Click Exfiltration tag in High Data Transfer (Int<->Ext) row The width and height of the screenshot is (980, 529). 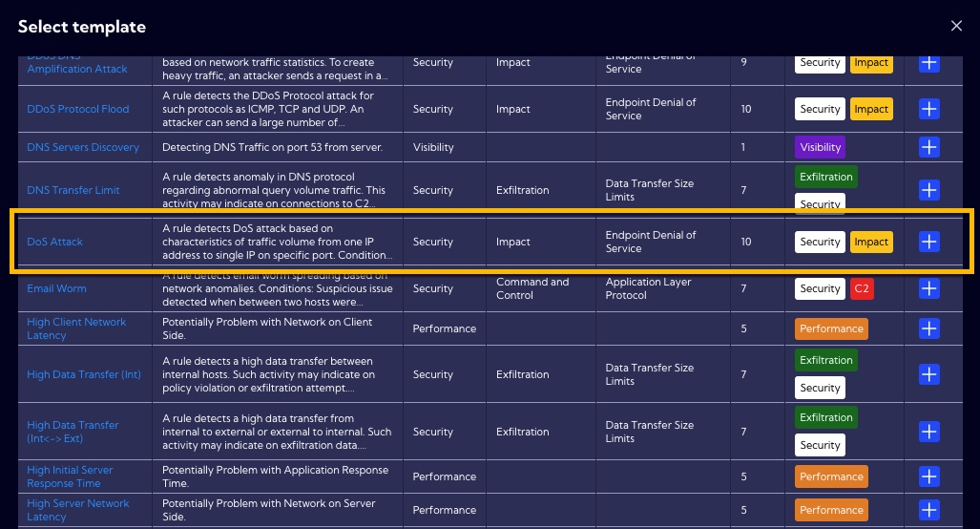[826, 417]
